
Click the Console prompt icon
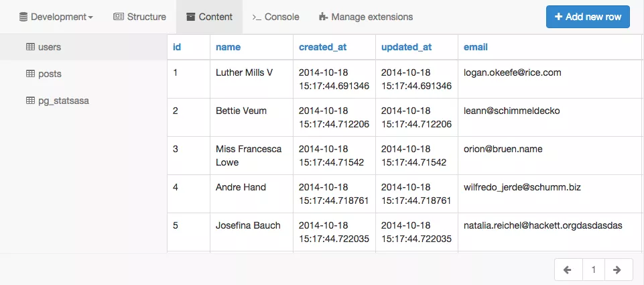[257, 17]
